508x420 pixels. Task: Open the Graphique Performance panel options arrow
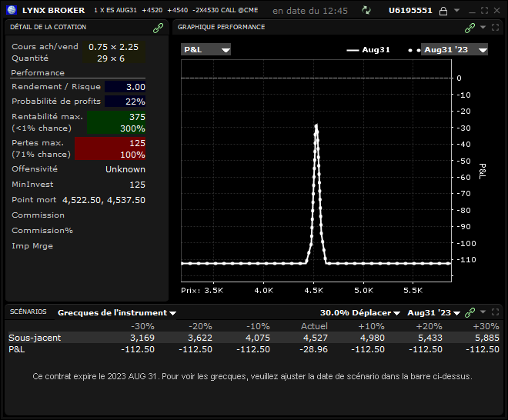coord(483,27)
